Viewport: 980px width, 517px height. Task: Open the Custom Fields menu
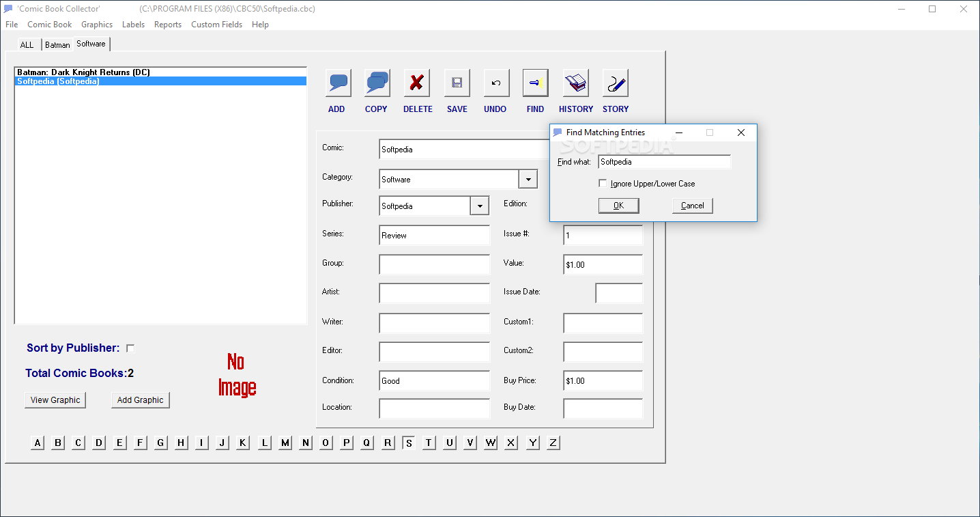point(216,25)
